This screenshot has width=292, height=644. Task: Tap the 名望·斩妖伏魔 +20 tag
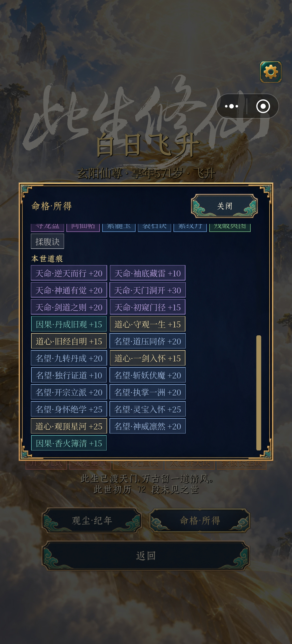tap(147, 375)
